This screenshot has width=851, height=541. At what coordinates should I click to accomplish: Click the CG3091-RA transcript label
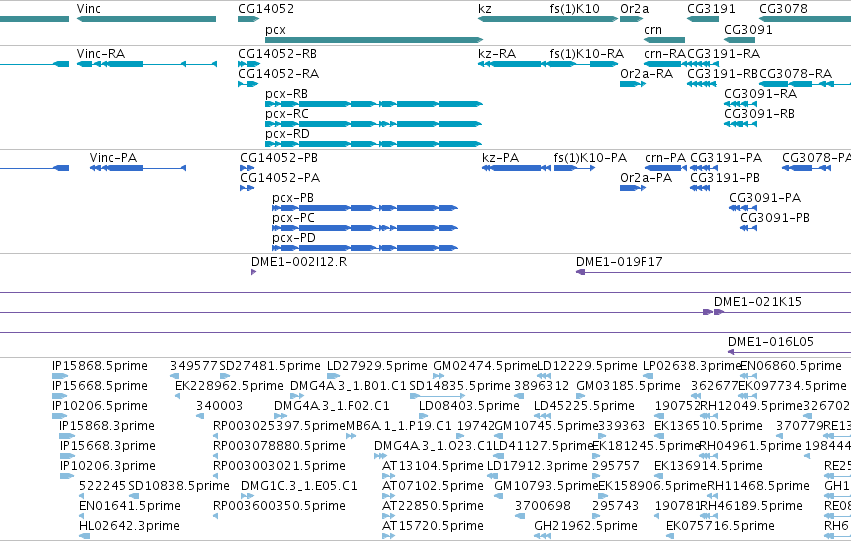point(760,94)
